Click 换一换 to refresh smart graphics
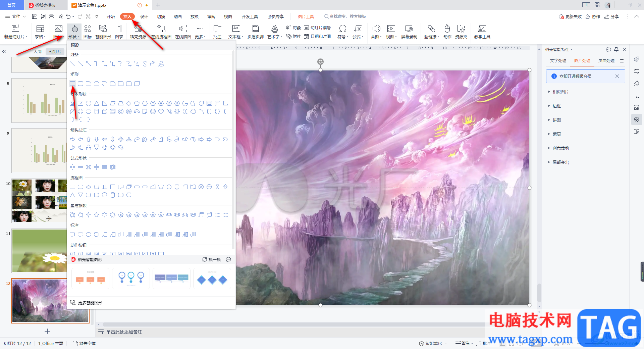644x349 pixels. point(212,260)
